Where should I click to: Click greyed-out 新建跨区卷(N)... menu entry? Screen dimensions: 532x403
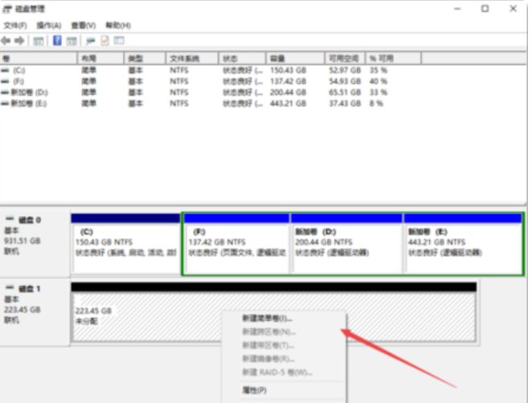click(268, 332)
